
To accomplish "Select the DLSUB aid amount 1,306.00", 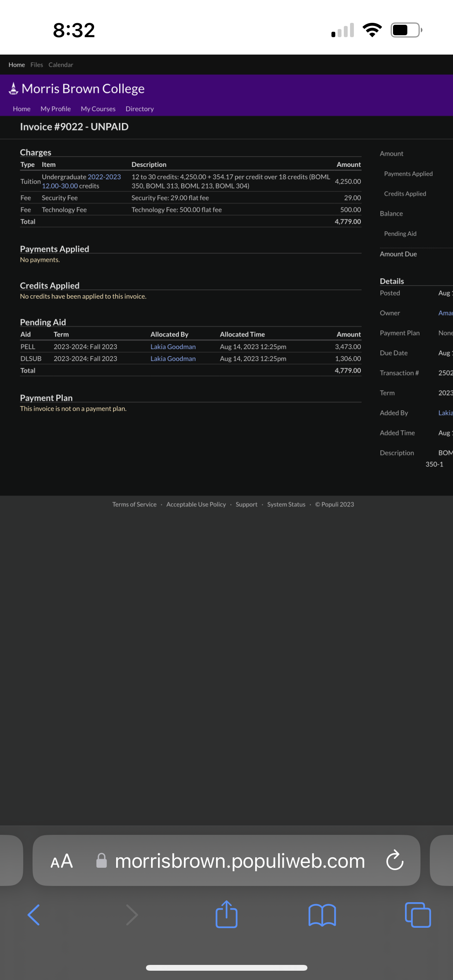I will 348,359.
